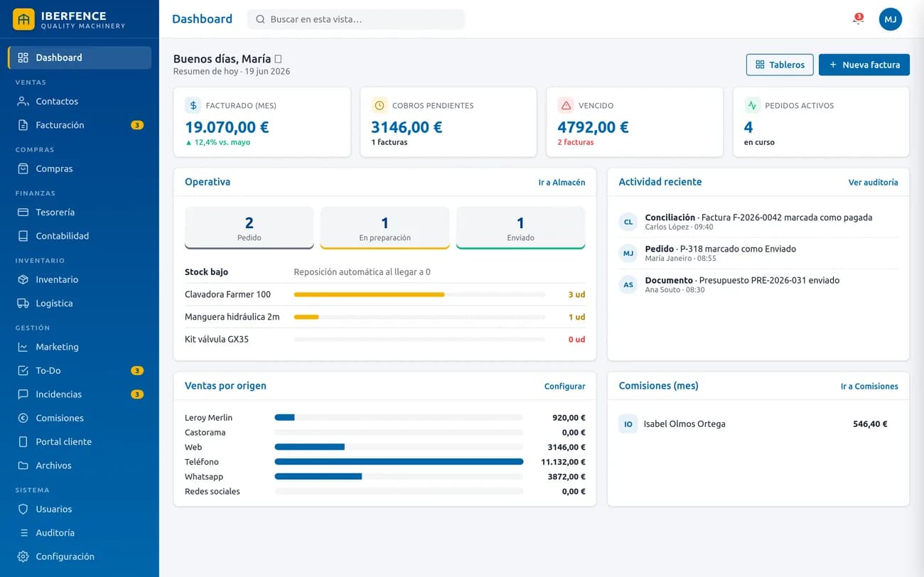Click the Facturación document icon
Viewport: 924px width, 577px height.
(23, 125)
